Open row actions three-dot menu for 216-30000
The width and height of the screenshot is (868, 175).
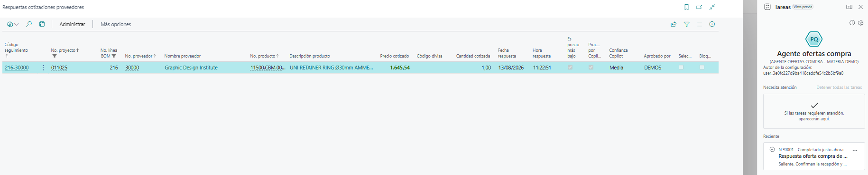[x=43, y=68]
